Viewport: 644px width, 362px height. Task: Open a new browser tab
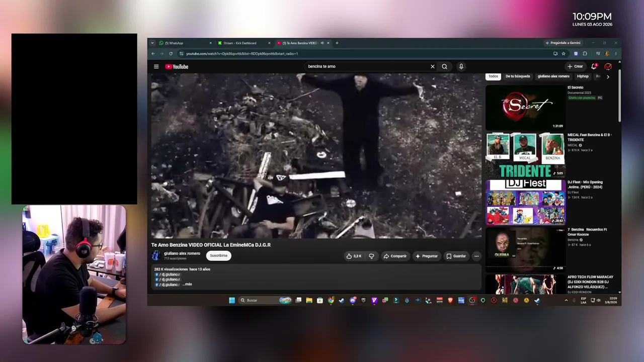[337, 43]
